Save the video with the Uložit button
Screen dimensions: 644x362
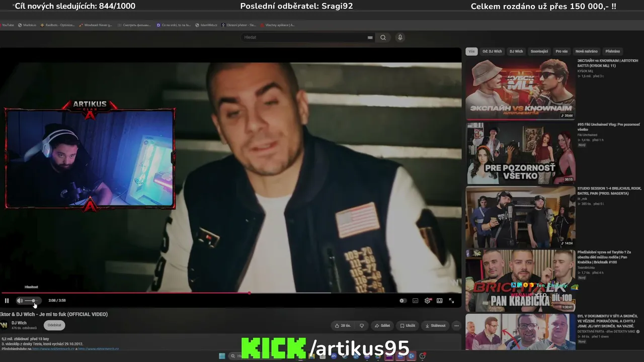[x=408, y=326]
